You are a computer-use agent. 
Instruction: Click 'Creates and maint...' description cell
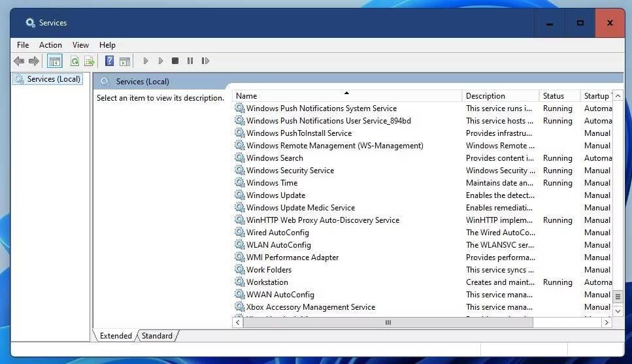click(500, 282)
